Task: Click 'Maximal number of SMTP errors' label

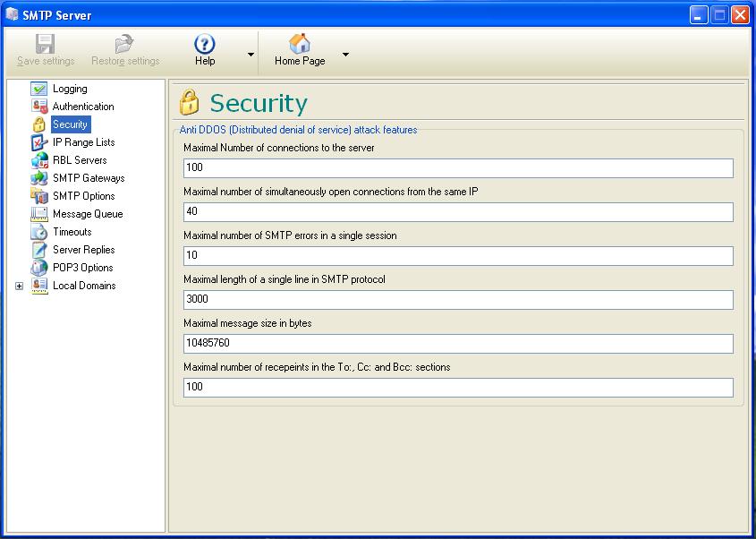Action: point(290,235)
